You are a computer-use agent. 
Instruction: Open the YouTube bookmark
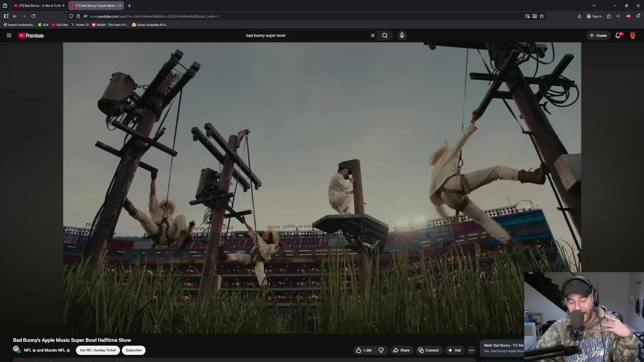click(x=59, y=25)
